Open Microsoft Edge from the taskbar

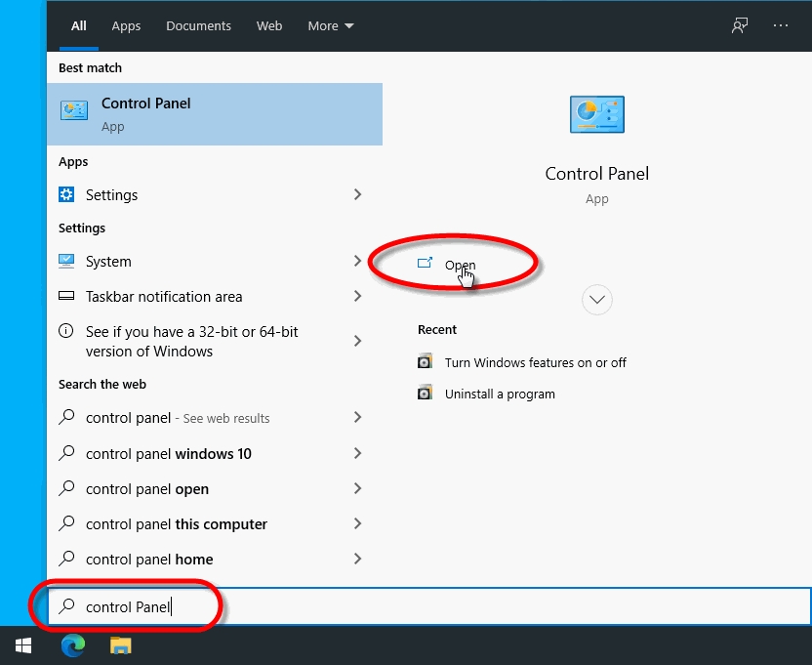pos(73,644)
